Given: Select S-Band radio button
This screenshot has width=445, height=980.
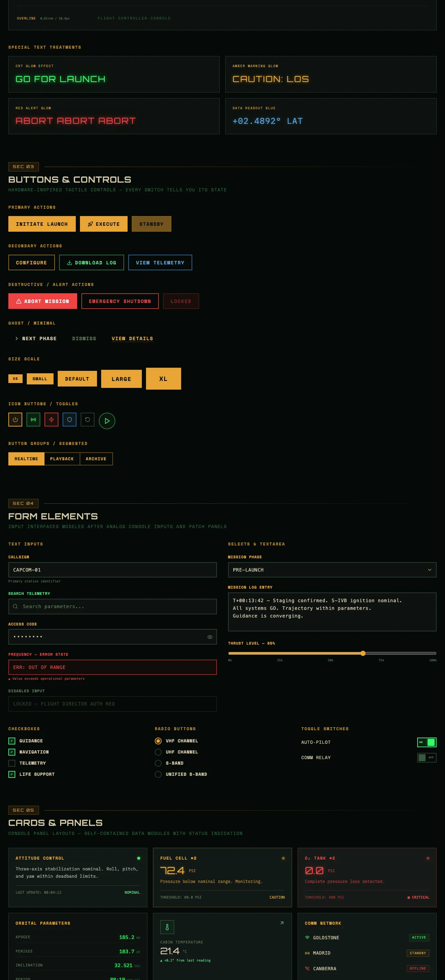Looking at the screenshot, I should coord(158,763).
